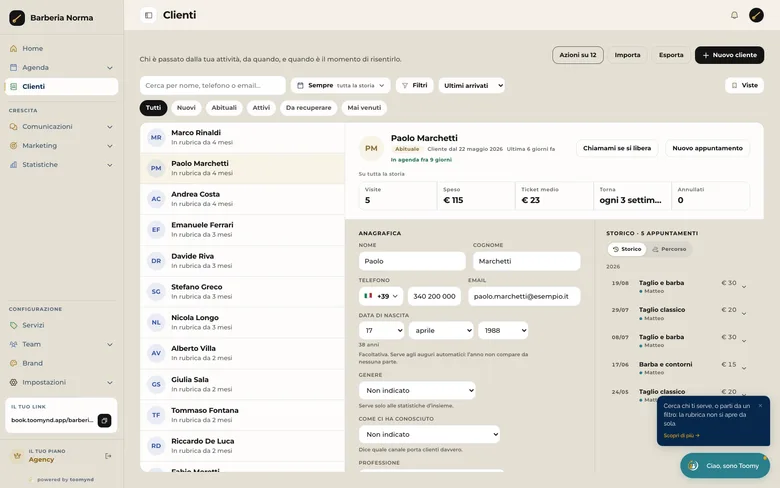Click the Esporta button
Viewport: 780px width, 488px height.
pyautogui.click(x=671, y=55)
